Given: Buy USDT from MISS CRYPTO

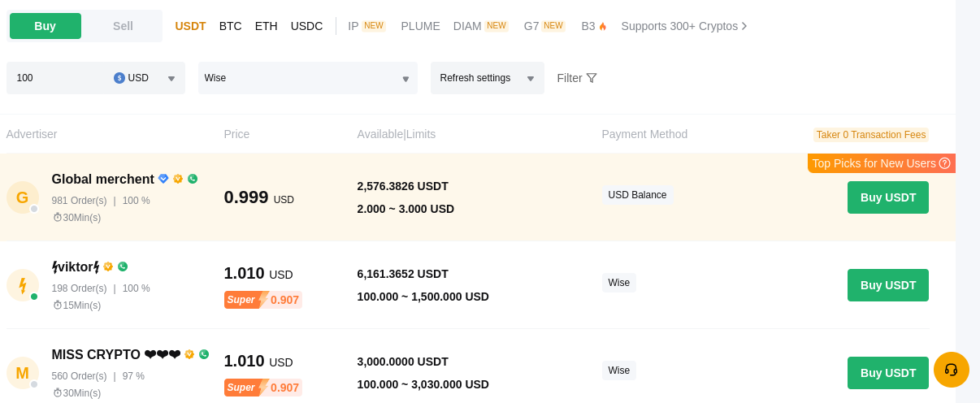Looking at the screenshot, I should [887, 373].
